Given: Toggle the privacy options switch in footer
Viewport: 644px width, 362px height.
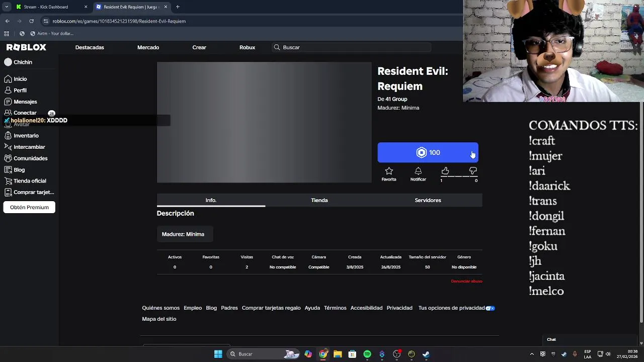Looking at the screenshot, I should [x=491, y=308].
